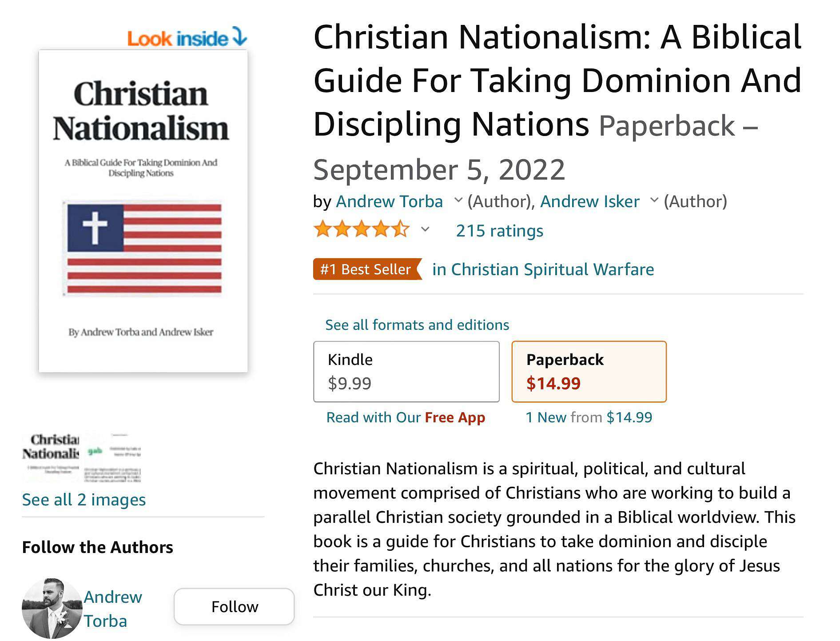Click See all formats and editions
The image size is (840, 641).
pos(417,325)
